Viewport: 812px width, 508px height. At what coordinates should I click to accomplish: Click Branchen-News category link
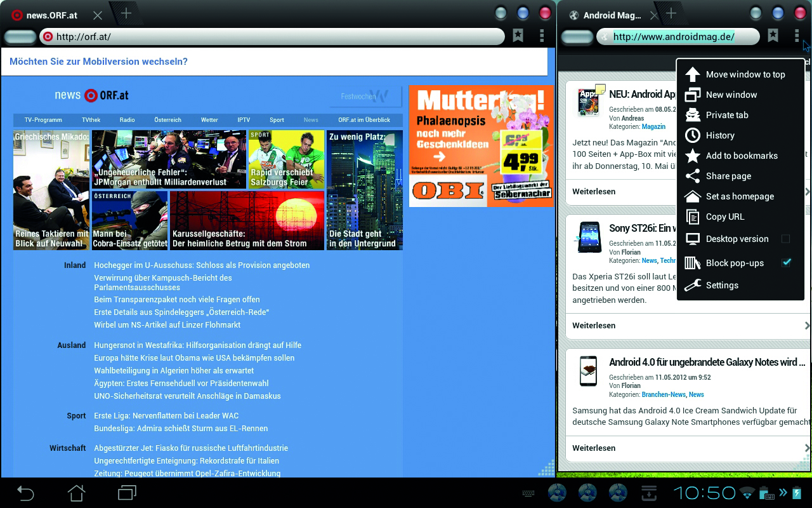pos(664,394)
